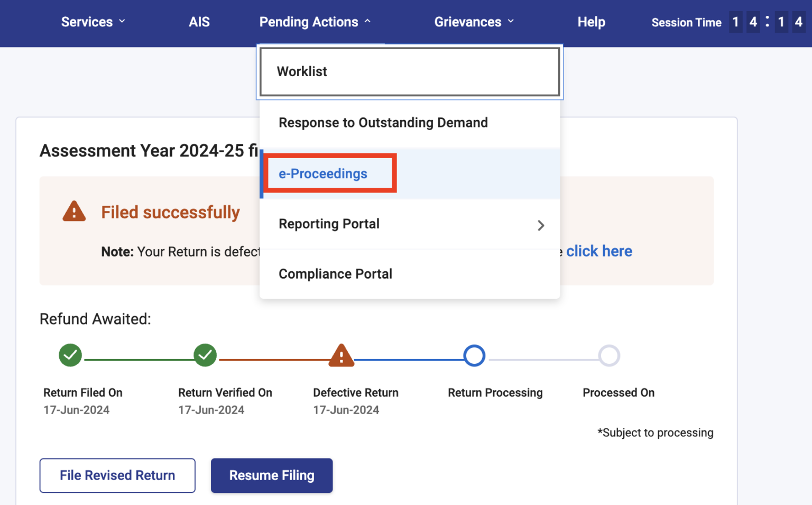Click the Return Processing status circle
Screen dimensions: 812x505
[474, 355]
